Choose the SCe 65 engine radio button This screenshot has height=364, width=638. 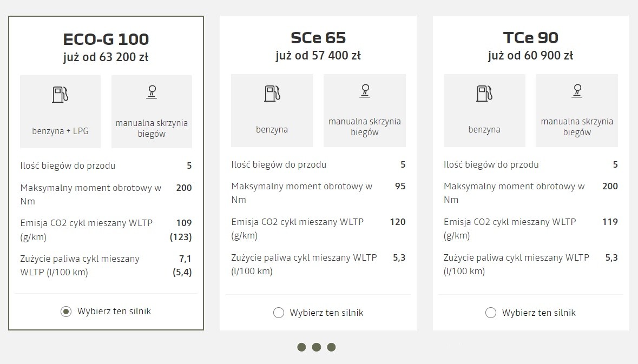(x=279, y=313)
